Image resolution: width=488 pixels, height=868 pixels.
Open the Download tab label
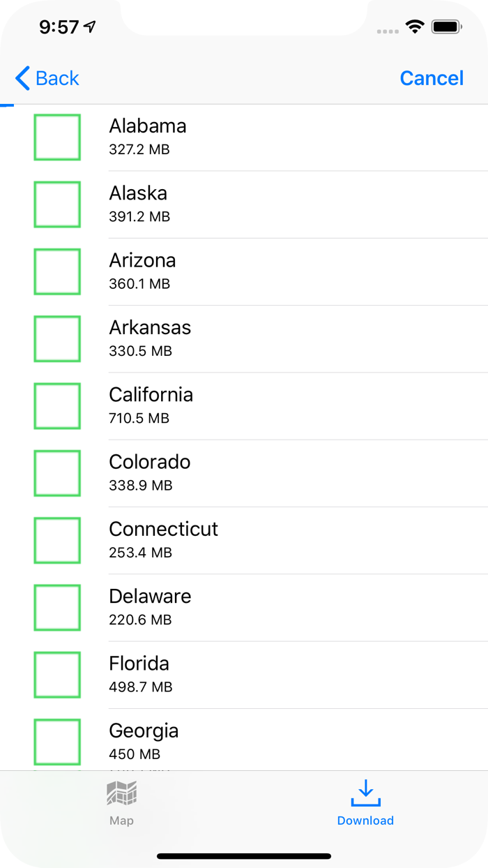[x=365, y=821]
